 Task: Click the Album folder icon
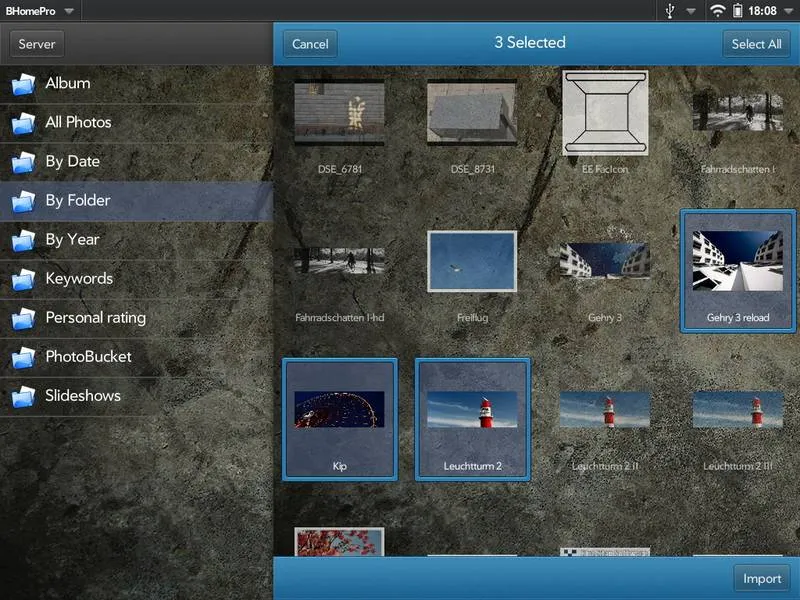click(x=23, y=84)
